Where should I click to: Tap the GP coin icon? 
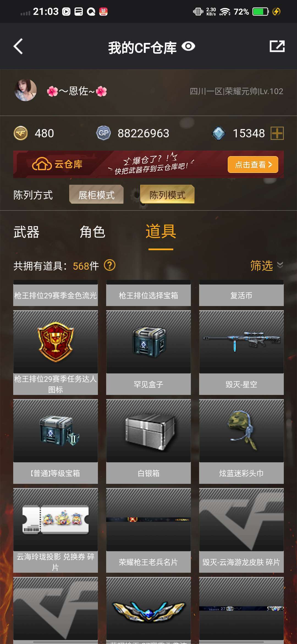pos(103,133)
